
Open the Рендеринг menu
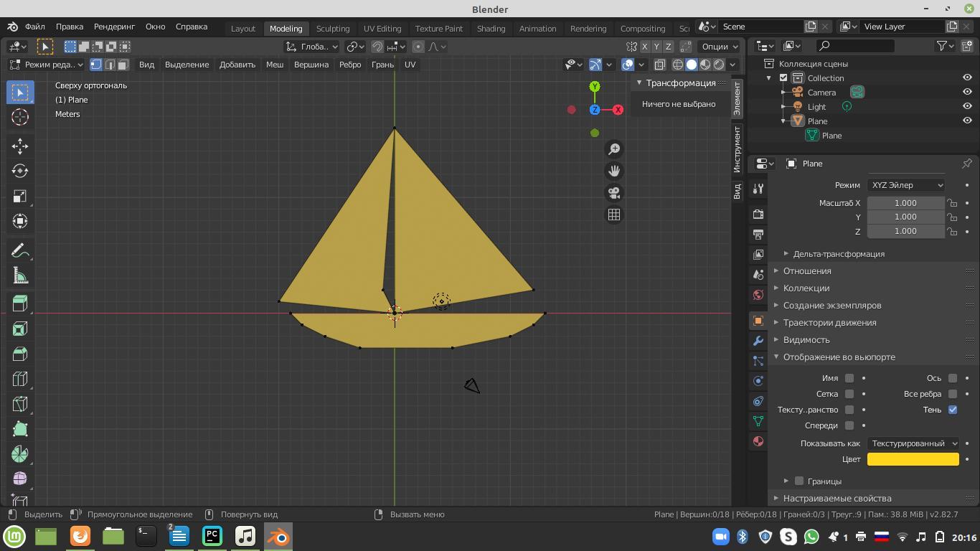(x=114, y=27)
